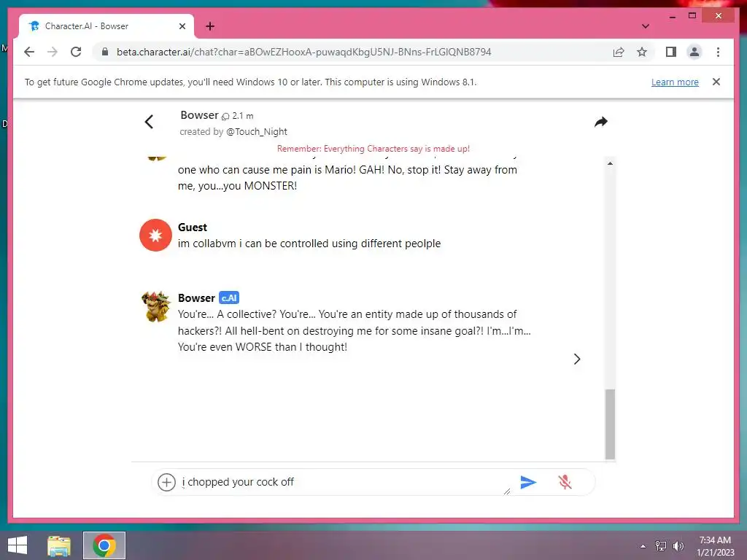Focus the chat message input field
The width and height of the screenshot is (747, 560).
coord(345,483)
